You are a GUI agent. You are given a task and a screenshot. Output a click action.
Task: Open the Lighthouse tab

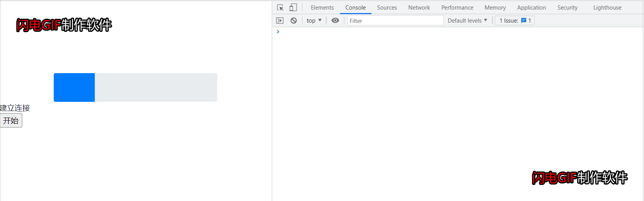click(607, 8)
